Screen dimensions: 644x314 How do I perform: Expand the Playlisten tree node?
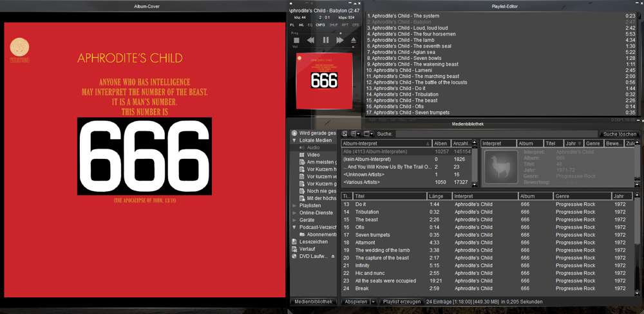[x=294, y=205]
